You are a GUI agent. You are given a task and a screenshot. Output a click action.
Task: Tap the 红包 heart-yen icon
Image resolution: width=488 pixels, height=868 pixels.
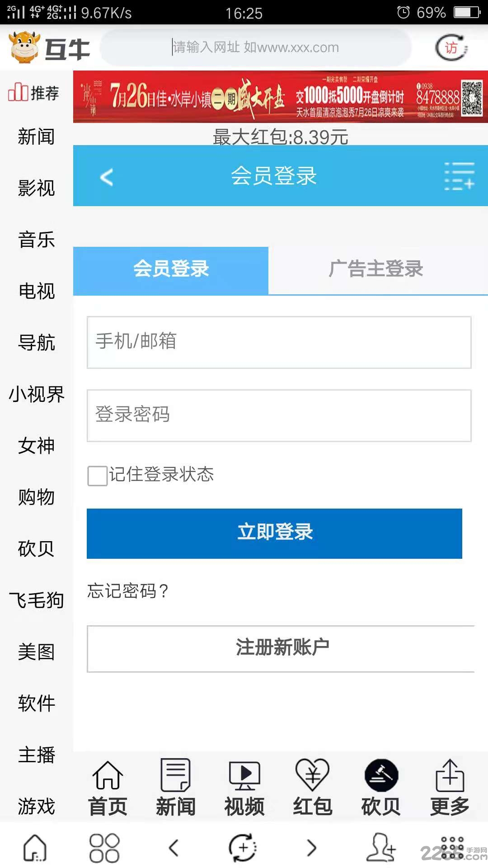click(312, 774)
